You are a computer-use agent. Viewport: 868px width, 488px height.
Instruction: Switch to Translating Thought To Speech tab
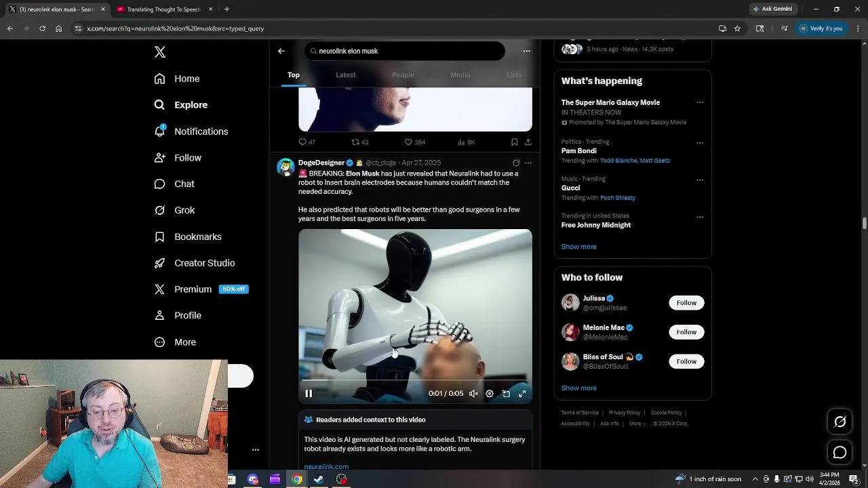[163, 9]
